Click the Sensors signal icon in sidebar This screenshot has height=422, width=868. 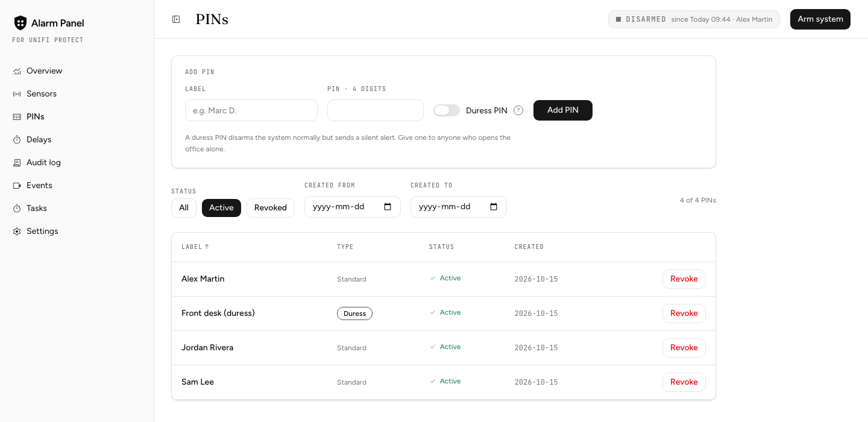pyautogui.click(x=17, y=94)
